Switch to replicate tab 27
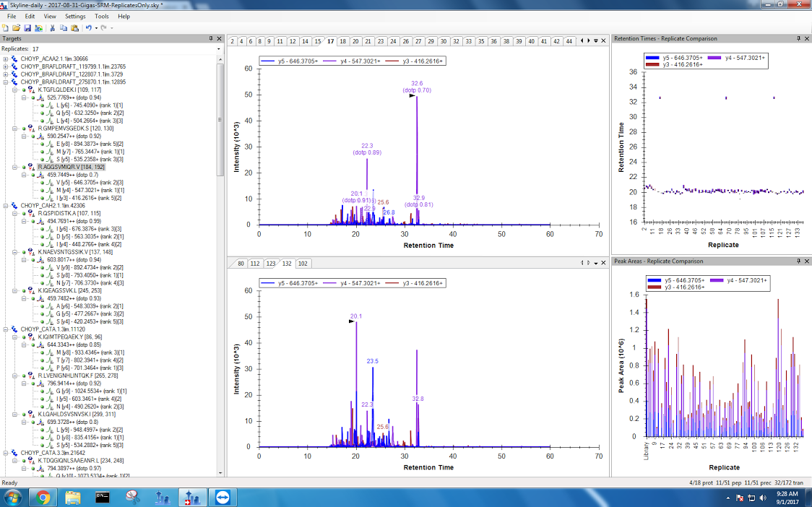The image size is (812, 507). 418,41
